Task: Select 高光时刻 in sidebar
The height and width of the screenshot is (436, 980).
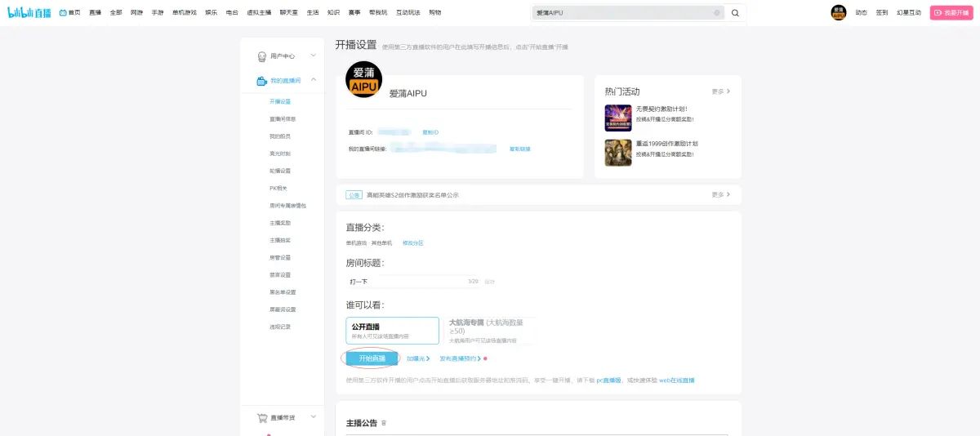Action: tap(280, 153)
